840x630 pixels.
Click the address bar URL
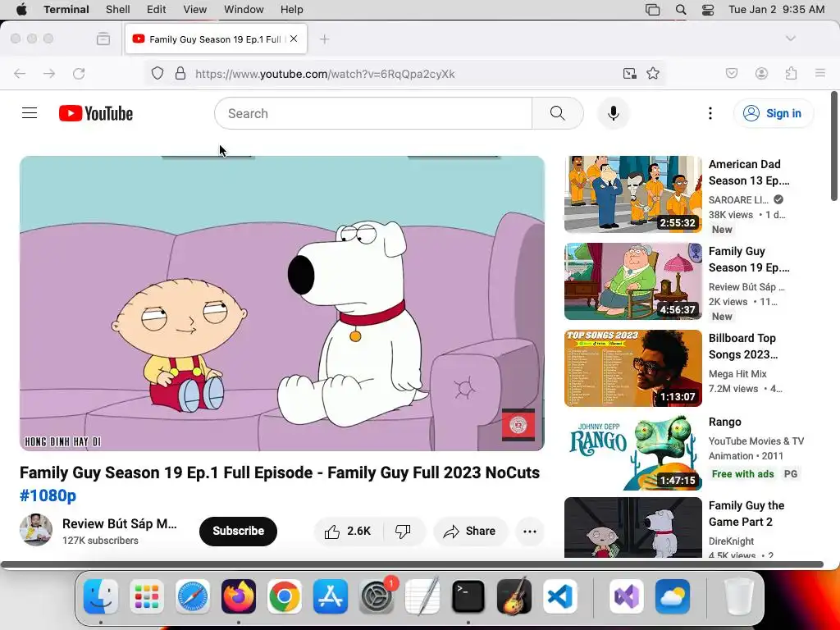click(x=325, y=74)
